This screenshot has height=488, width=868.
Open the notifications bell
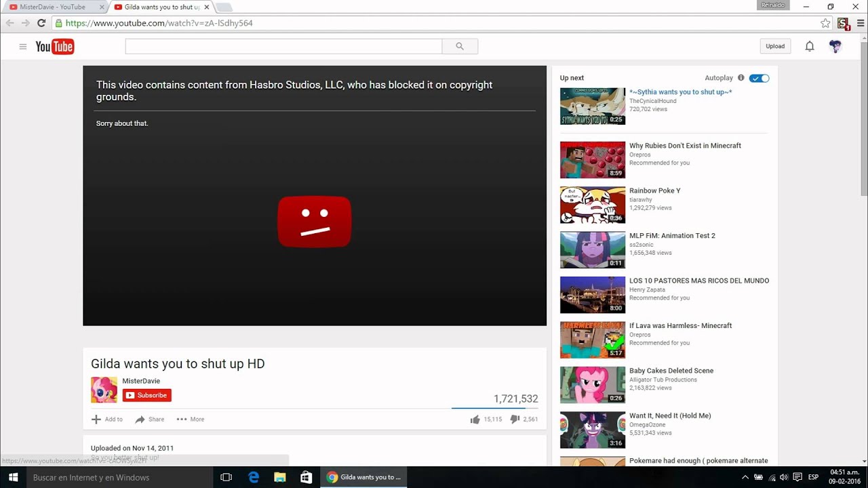click(x=810, y=46)
